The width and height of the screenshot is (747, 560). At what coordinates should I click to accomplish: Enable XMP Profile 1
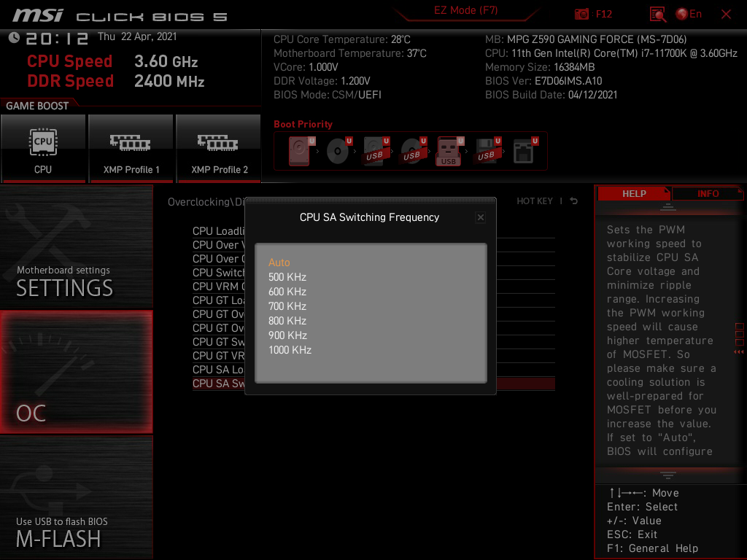point(131,149)
